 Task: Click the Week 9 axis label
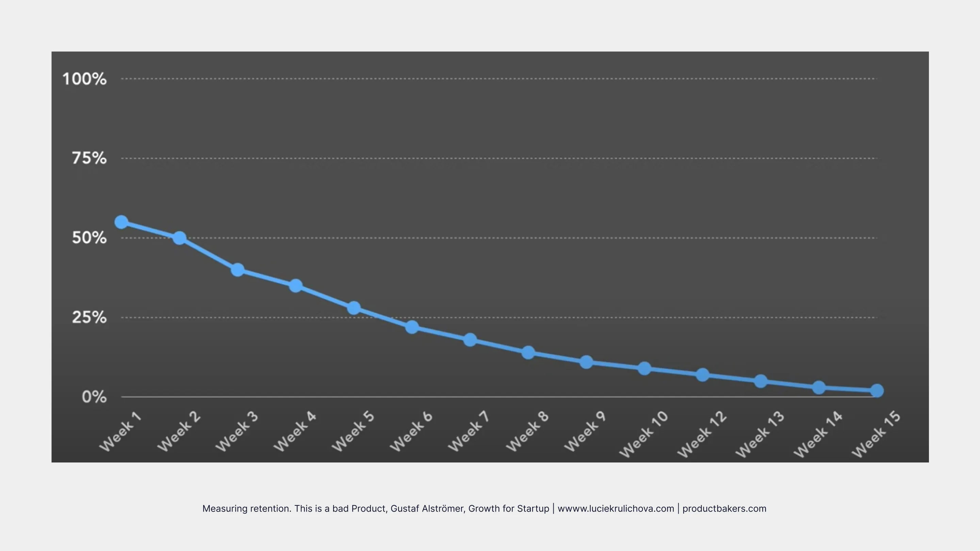click(x=585, y=431)
